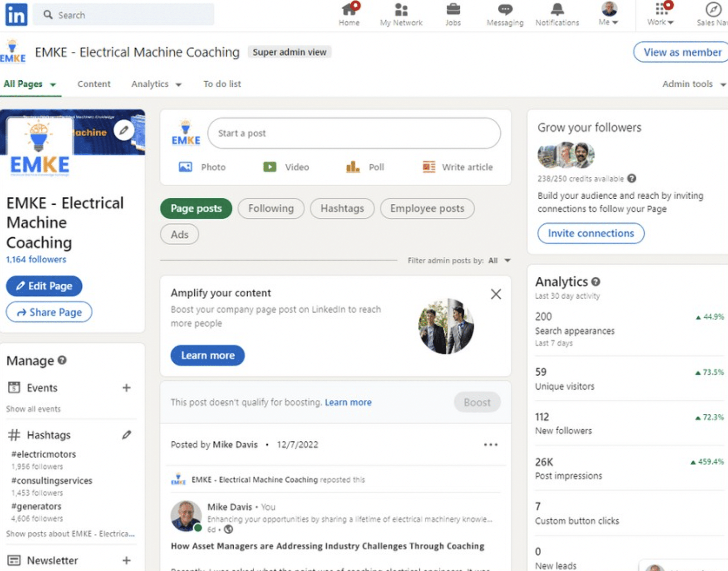
Task: Click the View as member button
Action: pyautogui.click(x=682, y=52)
